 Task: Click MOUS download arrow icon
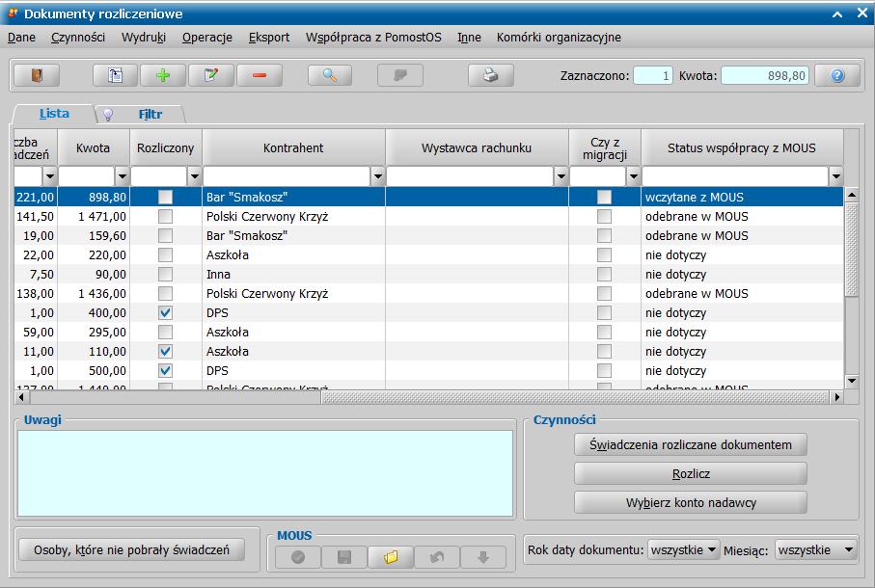pyautogui.click(x=483, y=557)
